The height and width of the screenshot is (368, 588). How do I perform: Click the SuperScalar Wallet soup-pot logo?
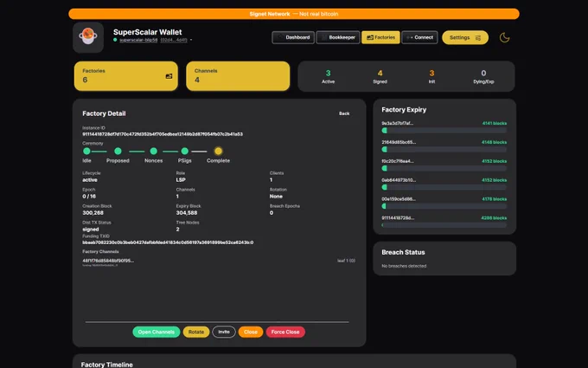(88, 37)
